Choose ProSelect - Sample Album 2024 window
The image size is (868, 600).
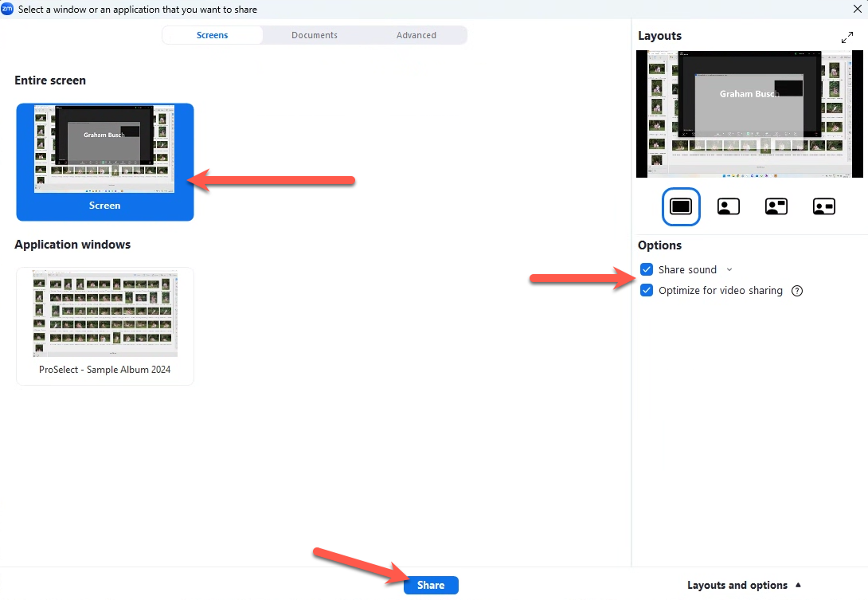[x=105, y=325]
